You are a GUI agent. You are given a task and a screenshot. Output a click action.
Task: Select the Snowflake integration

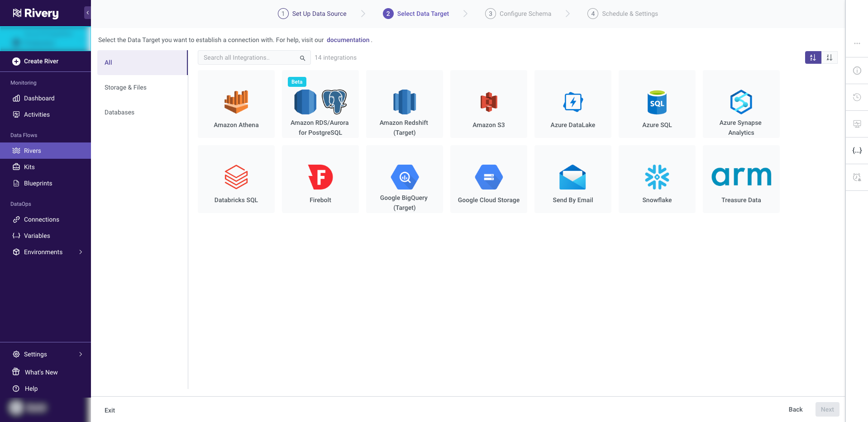(657, 179)
